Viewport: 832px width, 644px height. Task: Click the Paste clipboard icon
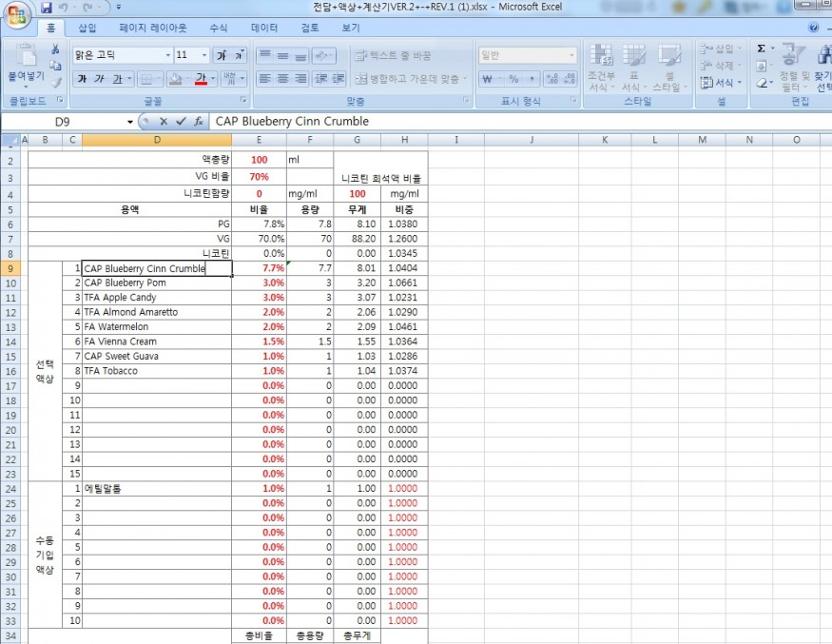(26, 56)
